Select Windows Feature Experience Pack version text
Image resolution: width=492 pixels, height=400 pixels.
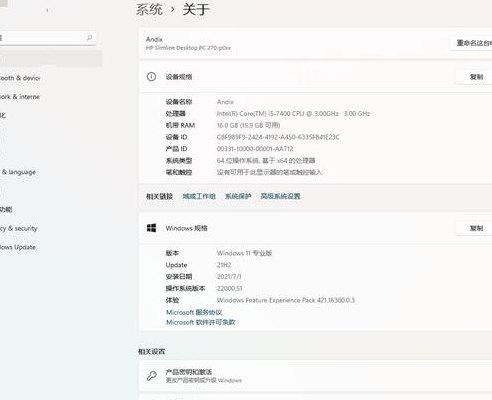tap(286, 300)
